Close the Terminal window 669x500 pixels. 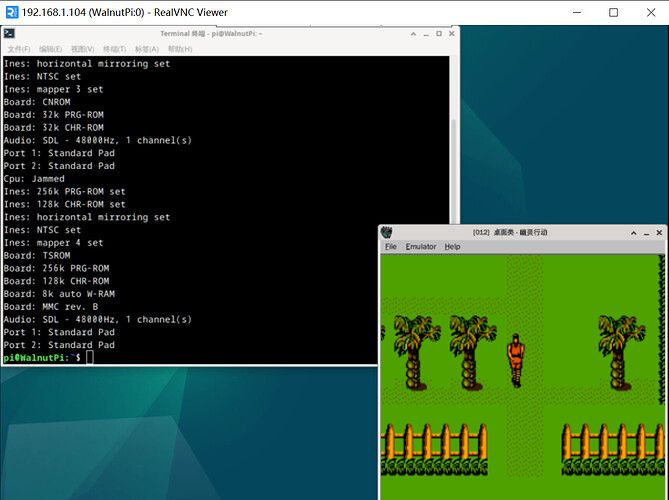click(x=451, y=33)
